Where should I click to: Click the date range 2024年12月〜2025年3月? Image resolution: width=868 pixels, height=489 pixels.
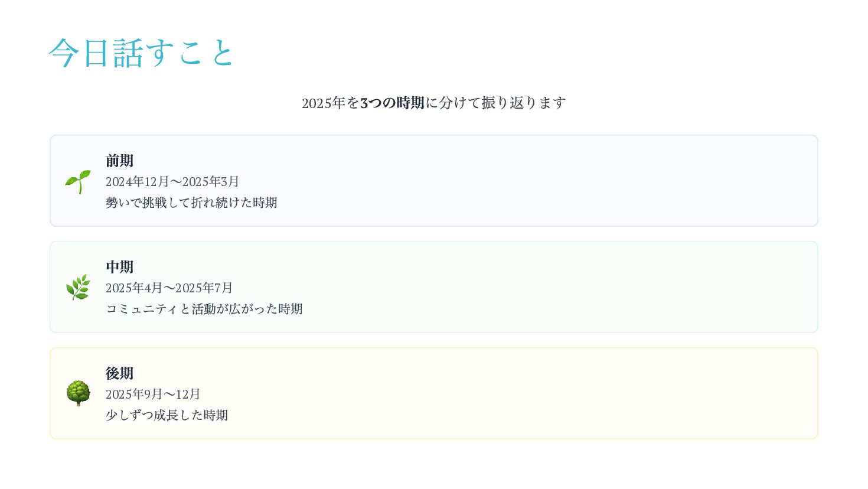[172, 181]
